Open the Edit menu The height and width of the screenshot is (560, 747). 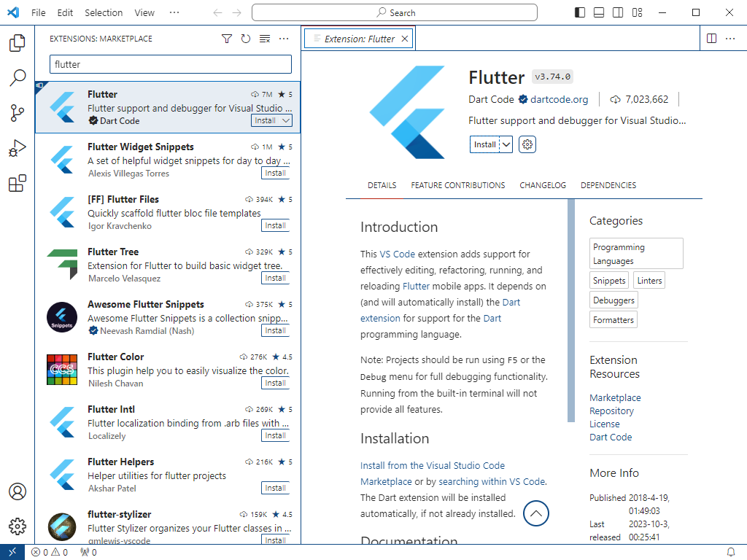coord(65,13)
